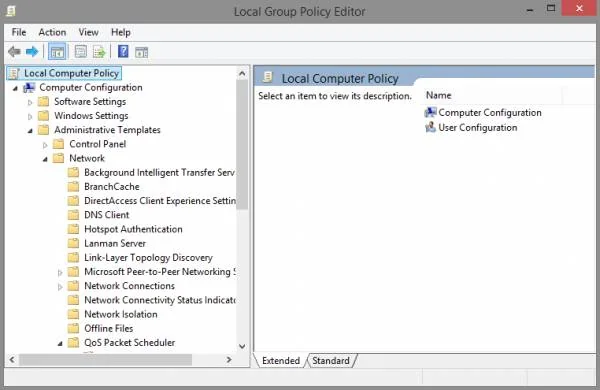Open the Properties toolbar icon

(80, 52)
